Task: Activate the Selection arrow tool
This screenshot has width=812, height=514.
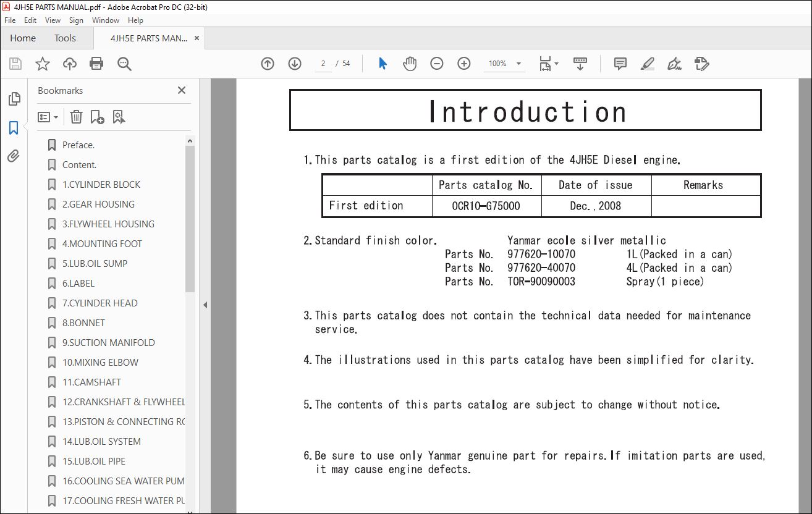Action: pyautogui.click(x=383, y=64)
